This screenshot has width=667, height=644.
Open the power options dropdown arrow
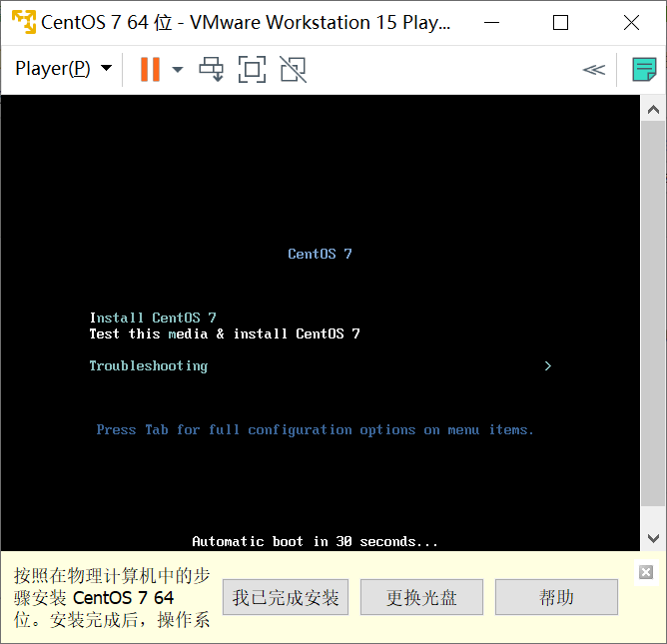(178, 69)
